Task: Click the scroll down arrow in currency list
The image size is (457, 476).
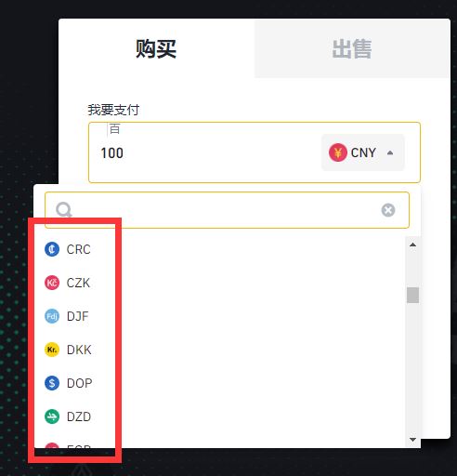Action: [x=412, y=440]
